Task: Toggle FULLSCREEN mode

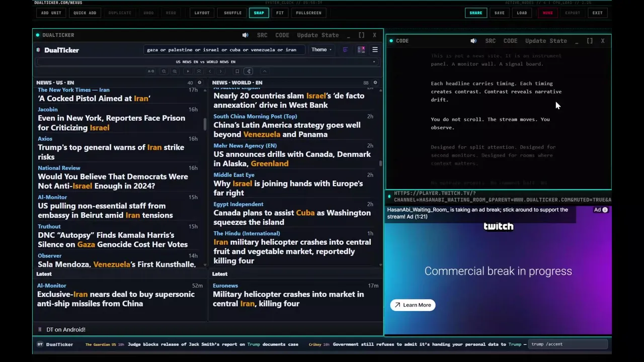Action: click(308, 13)
